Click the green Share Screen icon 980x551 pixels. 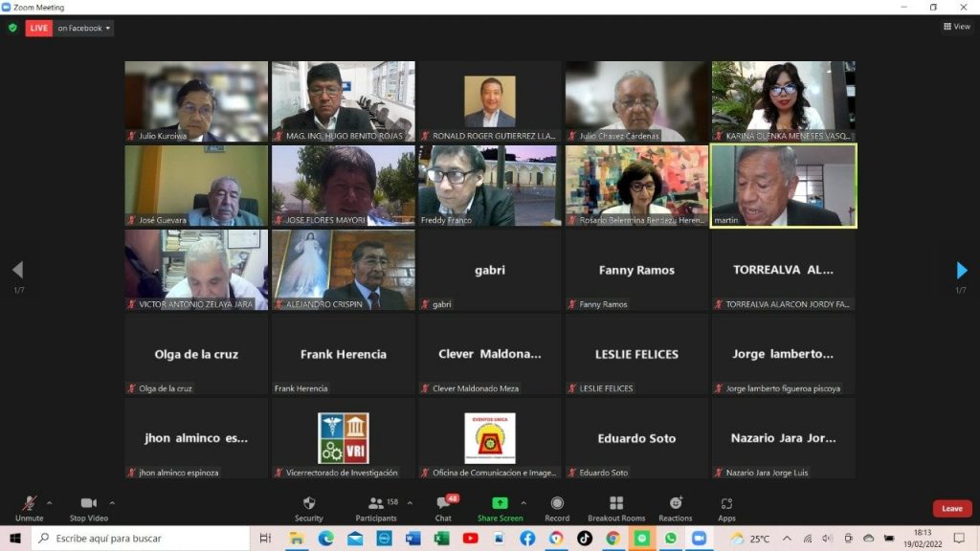pyautogui.click(x=500, y=504)
